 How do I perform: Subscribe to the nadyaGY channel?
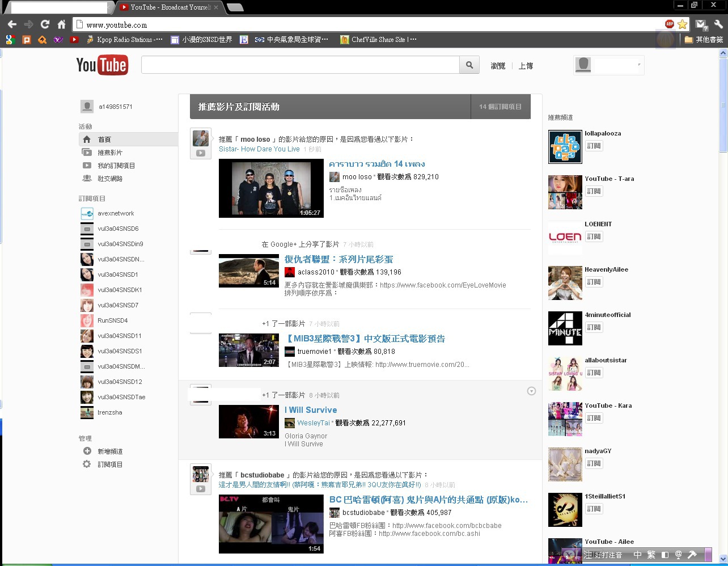point(594,463)
